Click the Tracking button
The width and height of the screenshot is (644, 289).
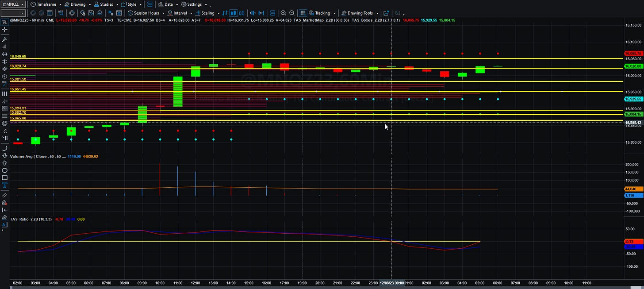click(x=322, y=13)
